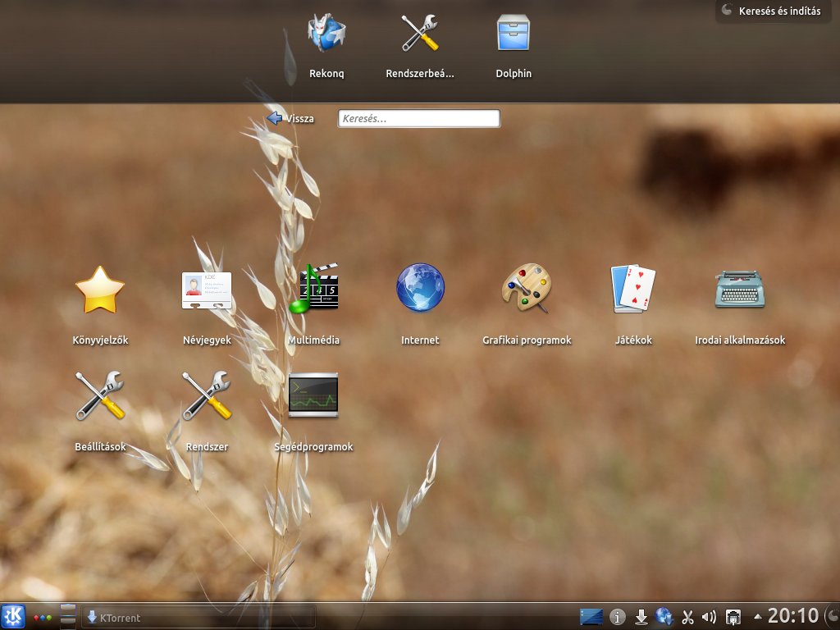Click the panel toolbox at far right
Viewport: 840px width, 630px height.
(833, 616)
